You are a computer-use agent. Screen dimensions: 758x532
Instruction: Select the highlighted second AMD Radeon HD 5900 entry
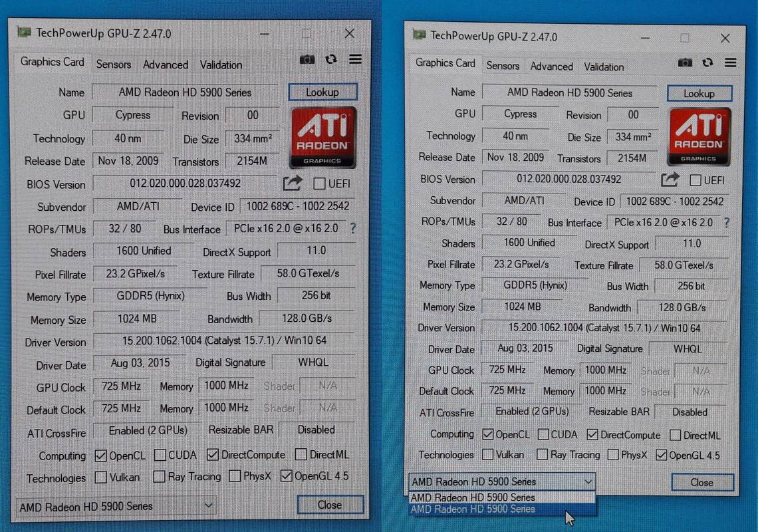point(502,509)
